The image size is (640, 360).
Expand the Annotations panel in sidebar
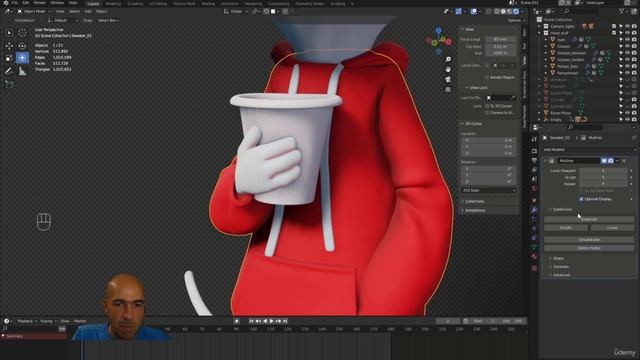click(475, 211)
